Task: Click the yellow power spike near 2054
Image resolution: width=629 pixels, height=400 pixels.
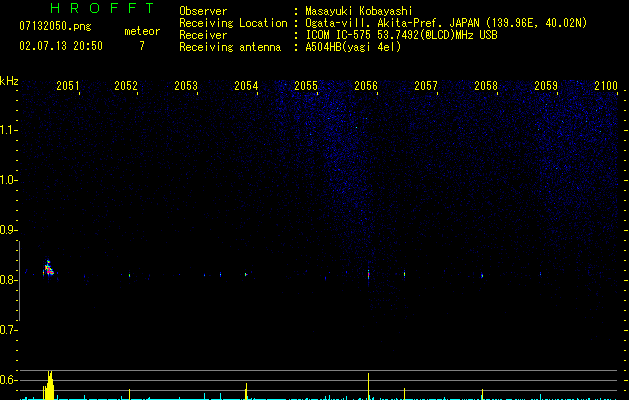Action: pyautogui.click(x=246, y=391)
